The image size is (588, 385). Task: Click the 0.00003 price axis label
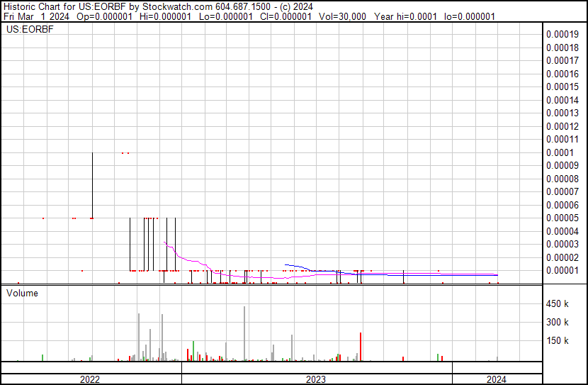point(562,245)
